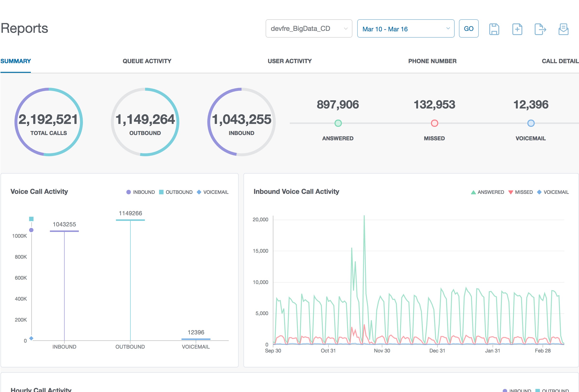Click the export report arrow icon
Image resolution: width=579 pixels, height=392 pixels.
pyautogui.click(x=540, y=29)
